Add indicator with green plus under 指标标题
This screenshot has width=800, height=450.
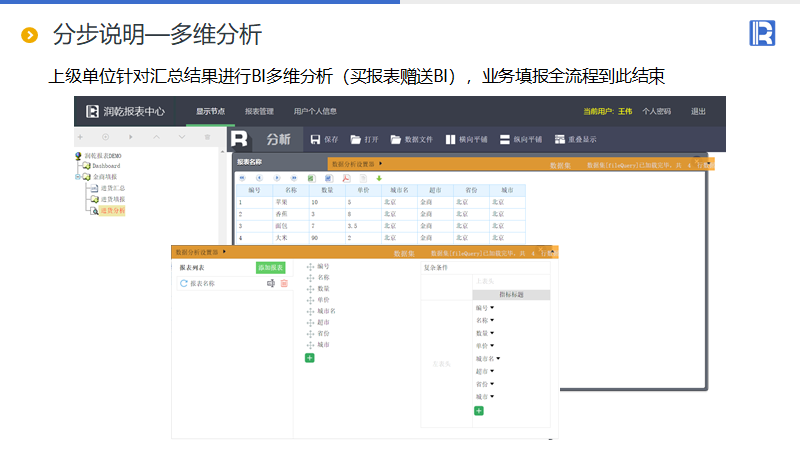tap(479, 411)
